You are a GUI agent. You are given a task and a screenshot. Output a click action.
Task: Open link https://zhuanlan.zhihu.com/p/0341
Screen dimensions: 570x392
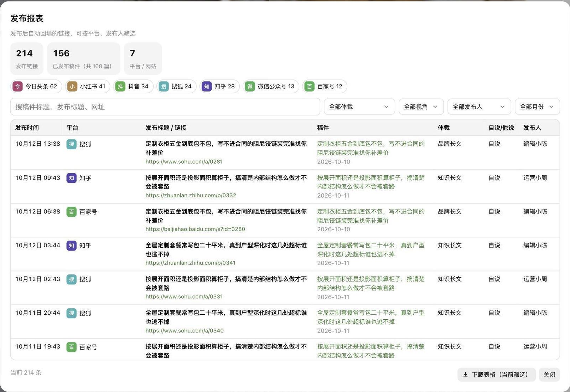coord(190,263)
